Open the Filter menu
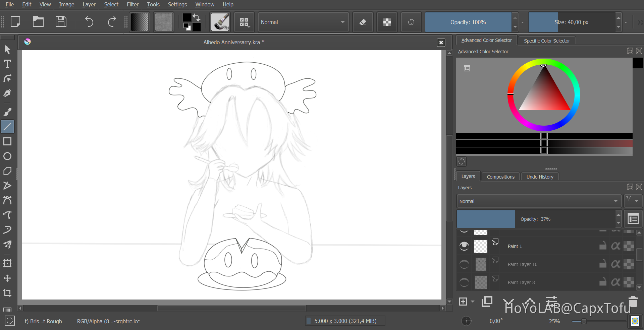The image size is (644, 330). [x=132, y=4]
